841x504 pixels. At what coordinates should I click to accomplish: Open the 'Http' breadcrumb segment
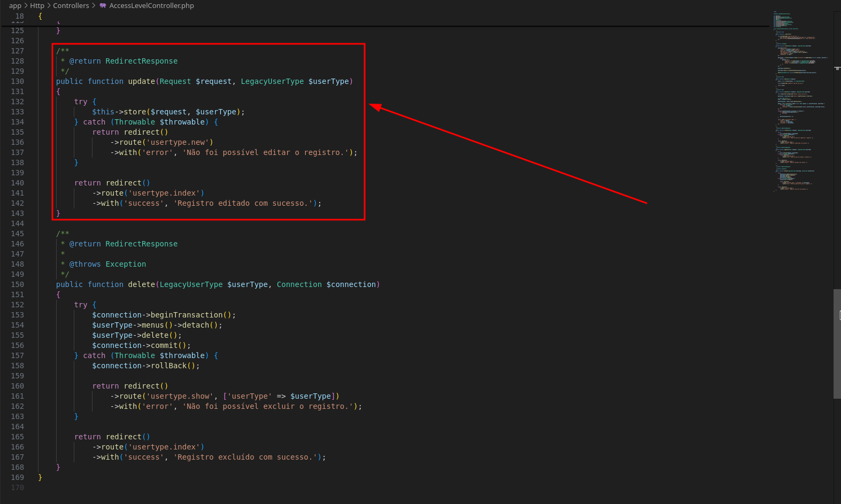tap(37, 5)
